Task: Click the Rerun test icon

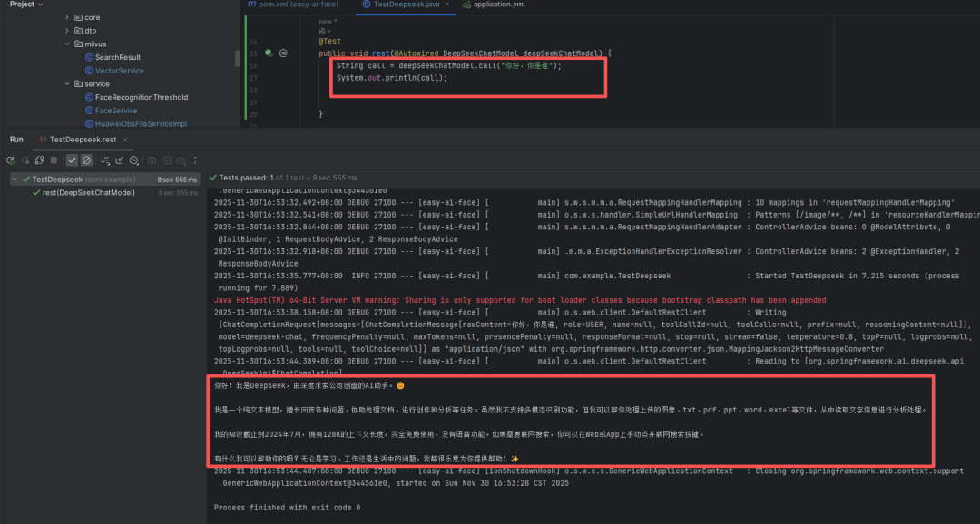Action: pyautogui.click(x=10, y=160)
